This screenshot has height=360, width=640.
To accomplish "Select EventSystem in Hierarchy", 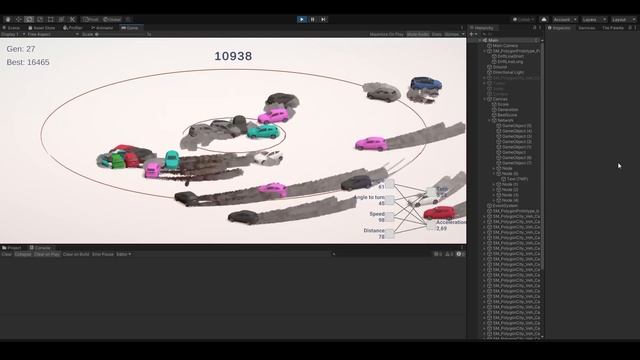I will tap(505, 206).
